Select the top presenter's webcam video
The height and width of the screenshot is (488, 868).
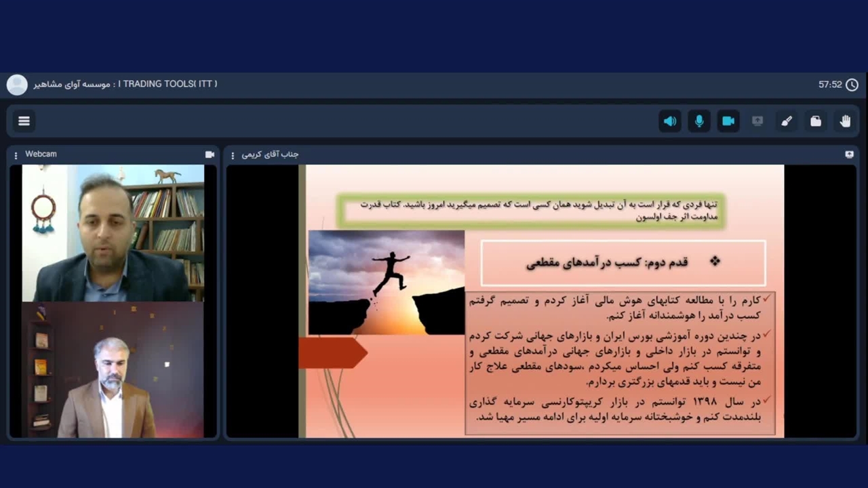point(113,233)
